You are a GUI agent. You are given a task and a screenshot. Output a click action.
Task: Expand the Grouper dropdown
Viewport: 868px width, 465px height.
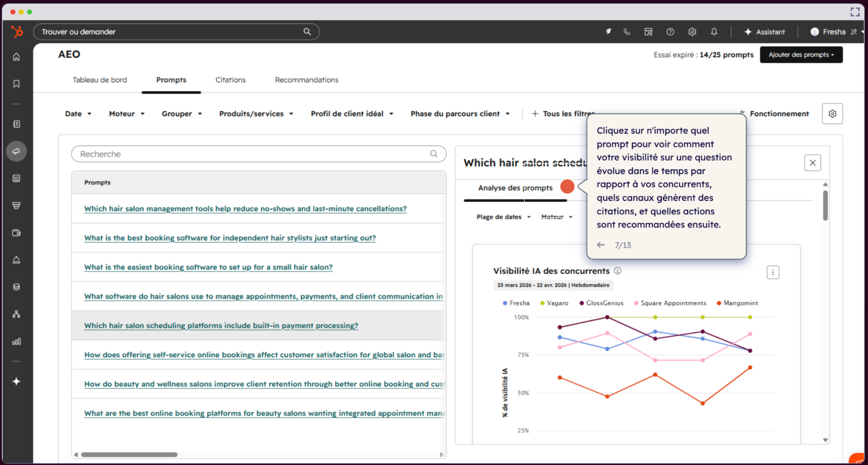(182, 114)
